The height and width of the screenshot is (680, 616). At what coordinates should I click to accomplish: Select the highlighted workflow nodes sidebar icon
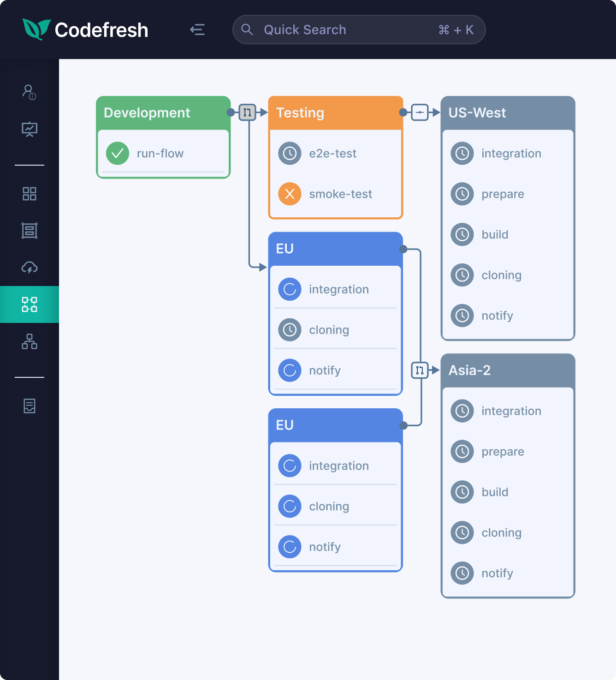(x=30, y=304)
